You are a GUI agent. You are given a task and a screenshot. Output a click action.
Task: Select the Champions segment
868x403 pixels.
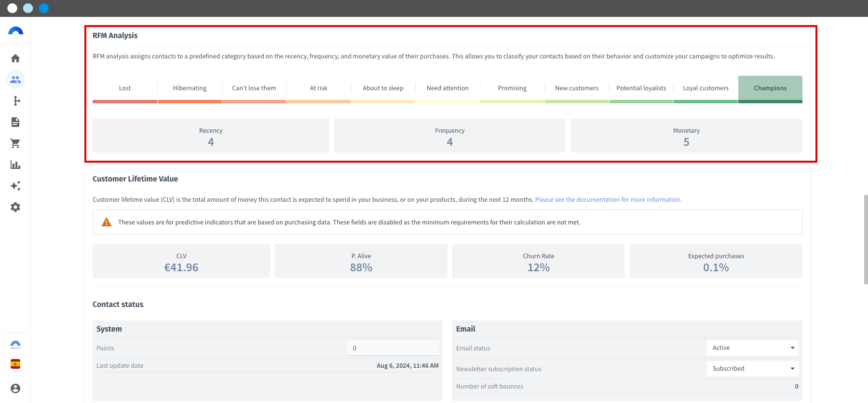click(770, 88)
